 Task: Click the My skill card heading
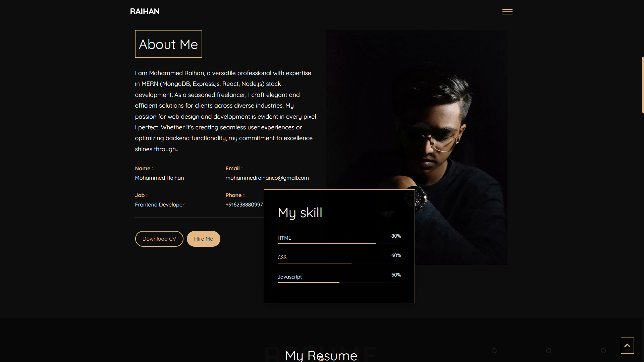[300, 213]
